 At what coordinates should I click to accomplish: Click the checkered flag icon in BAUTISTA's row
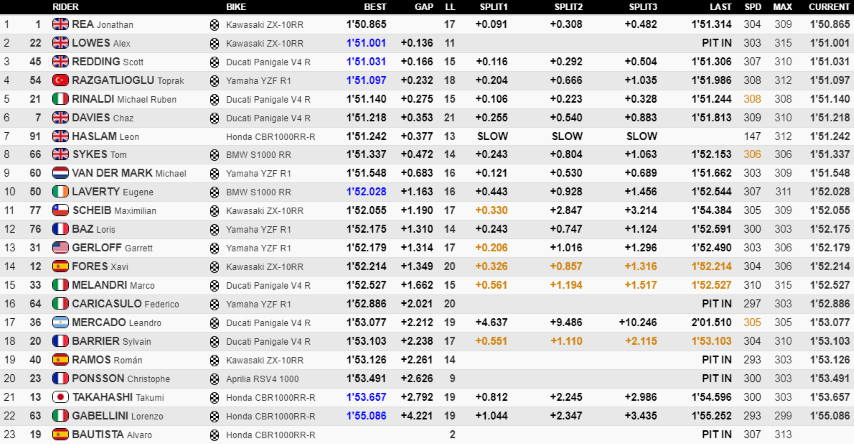(214, 434)
